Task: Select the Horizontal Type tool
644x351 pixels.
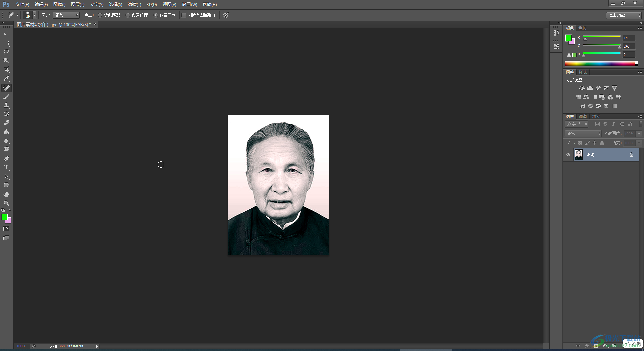Action: tap(6, 167)
